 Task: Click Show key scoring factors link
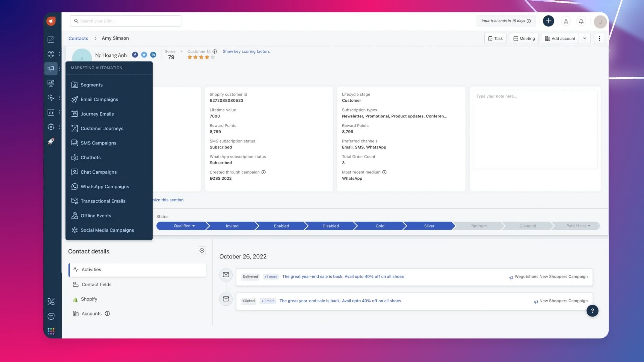[x=246, y=52]
